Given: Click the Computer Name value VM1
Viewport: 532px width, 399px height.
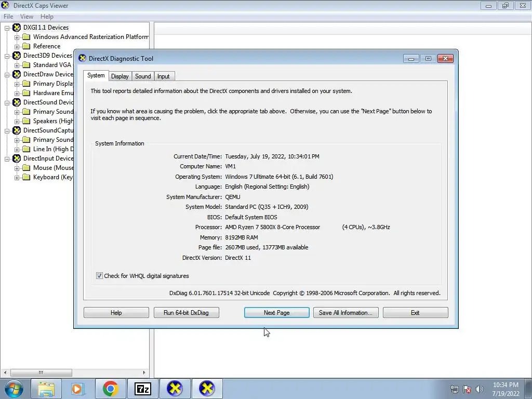Looking at the screenshot, I should coord(230,166).
